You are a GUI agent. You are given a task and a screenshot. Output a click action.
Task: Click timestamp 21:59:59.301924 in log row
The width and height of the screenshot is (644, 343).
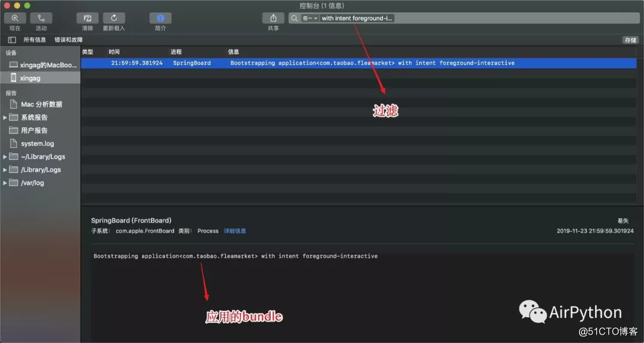point(137,63)
